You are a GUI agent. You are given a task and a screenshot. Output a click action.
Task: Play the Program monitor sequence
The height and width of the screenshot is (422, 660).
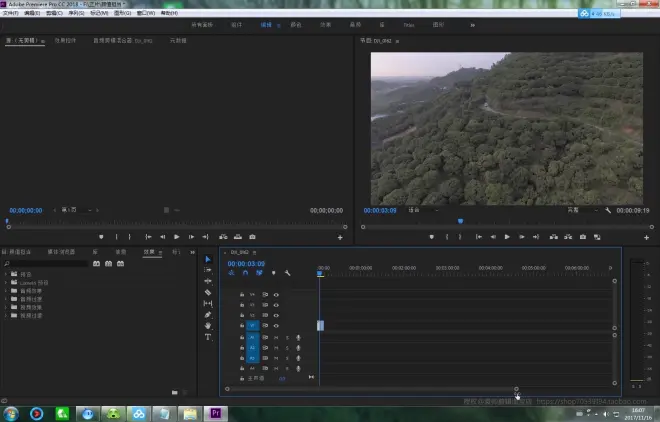point(507,237)
